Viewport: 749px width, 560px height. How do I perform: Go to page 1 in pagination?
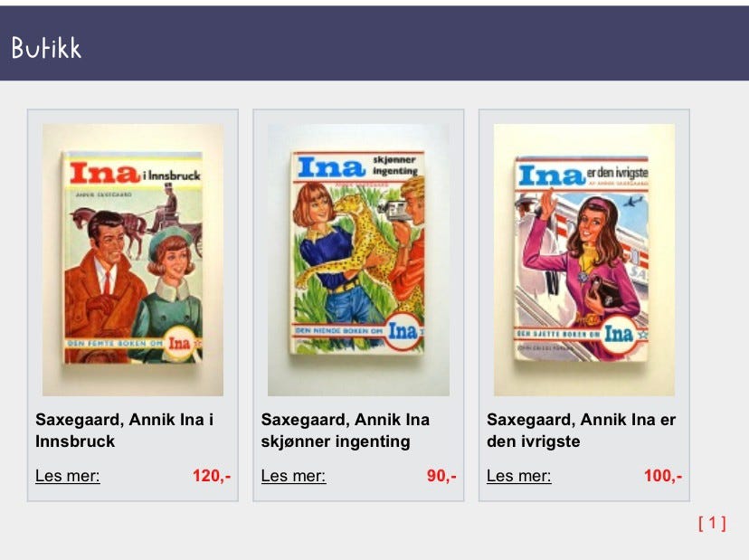pos(712,523)
